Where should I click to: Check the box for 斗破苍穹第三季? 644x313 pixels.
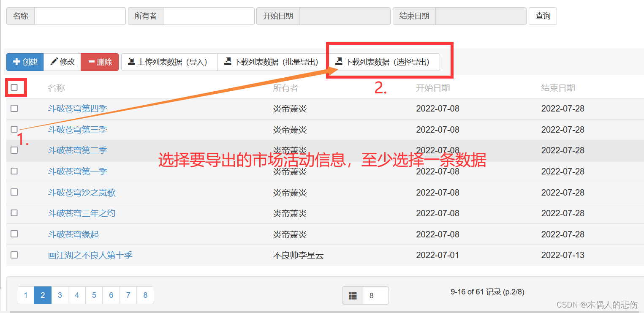pyautogui.click(x=14, y=129)
